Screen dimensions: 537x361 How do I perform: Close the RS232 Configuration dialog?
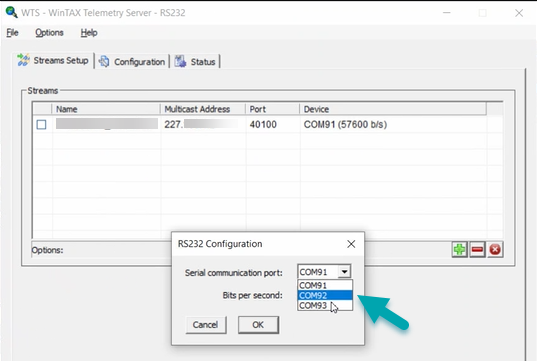click(x=351, y=244)
